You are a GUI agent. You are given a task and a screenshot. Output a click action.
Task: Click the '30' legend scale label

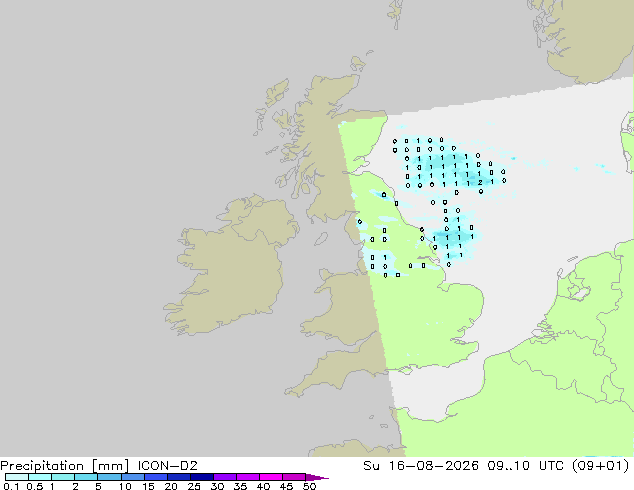[x=217, y=486]
